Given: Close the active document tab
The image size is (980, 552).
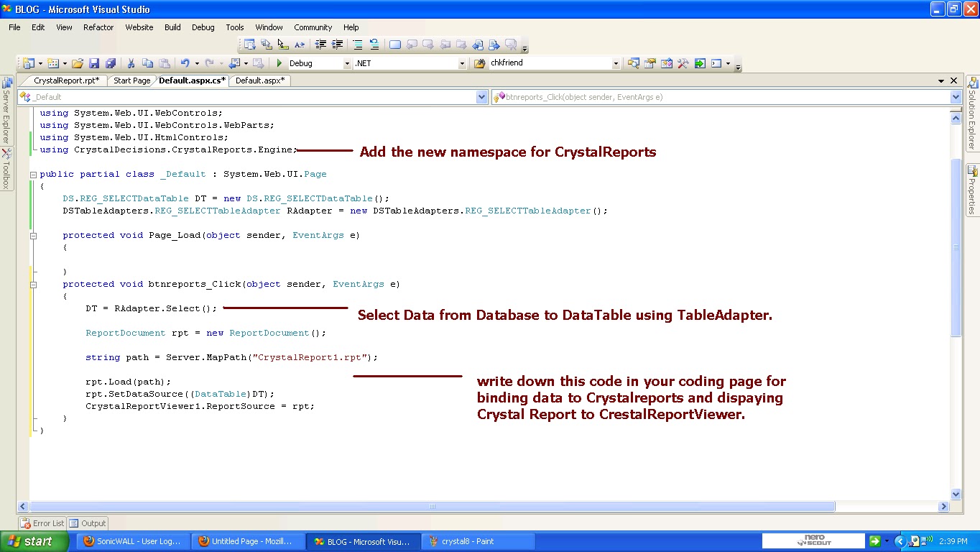Looking at the screenshot, I should click(x=954, y=80).
